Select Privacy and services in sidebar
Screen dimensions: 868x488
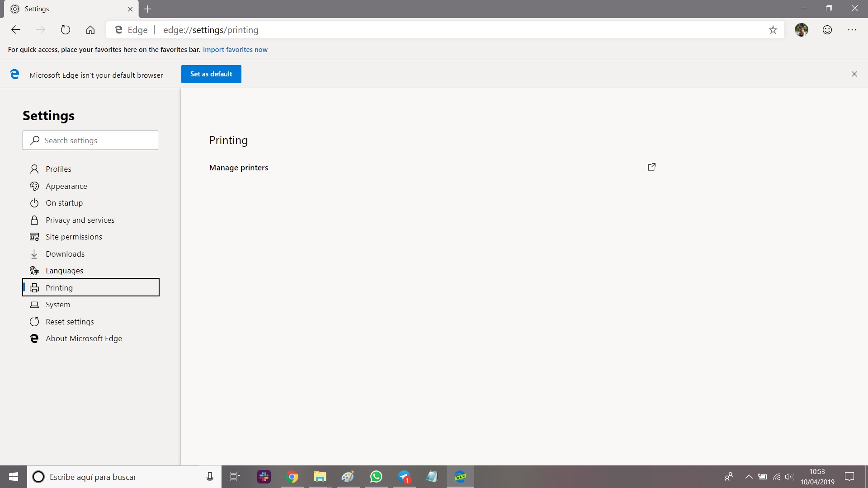[80, 220]
